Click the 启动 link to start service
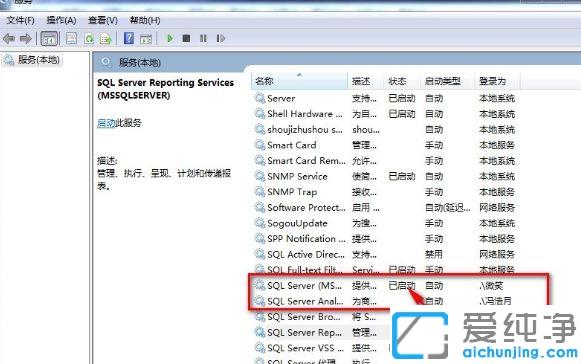 106,123
